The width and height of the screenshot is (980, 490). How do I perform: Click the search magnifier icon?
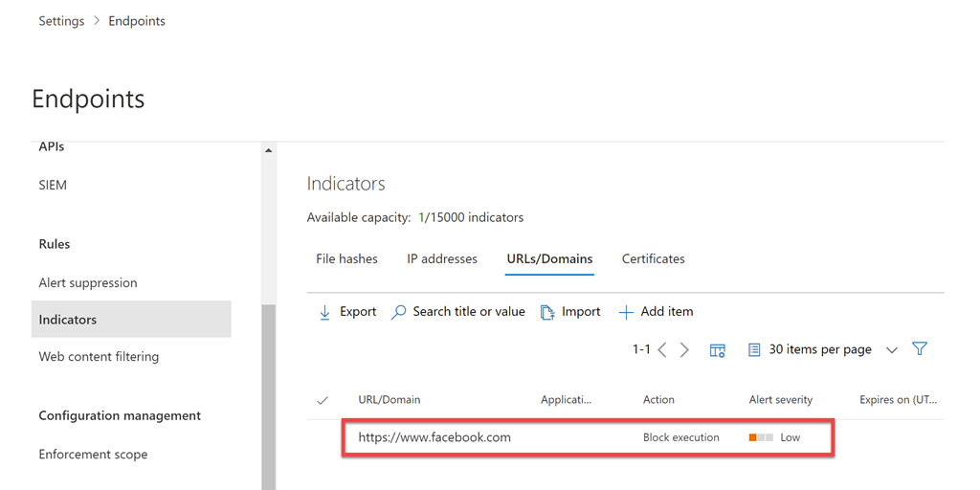pos(399,312)
